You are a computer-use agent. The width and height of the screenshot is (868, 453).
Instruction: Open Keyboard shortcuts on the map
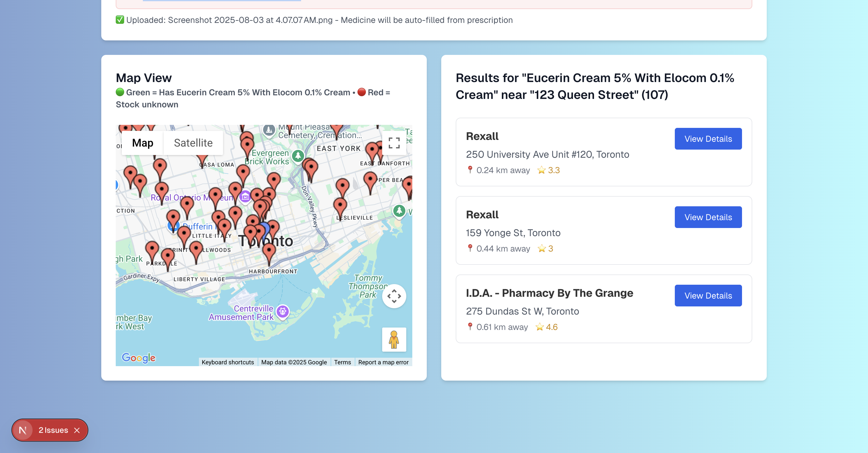(228, 362)
